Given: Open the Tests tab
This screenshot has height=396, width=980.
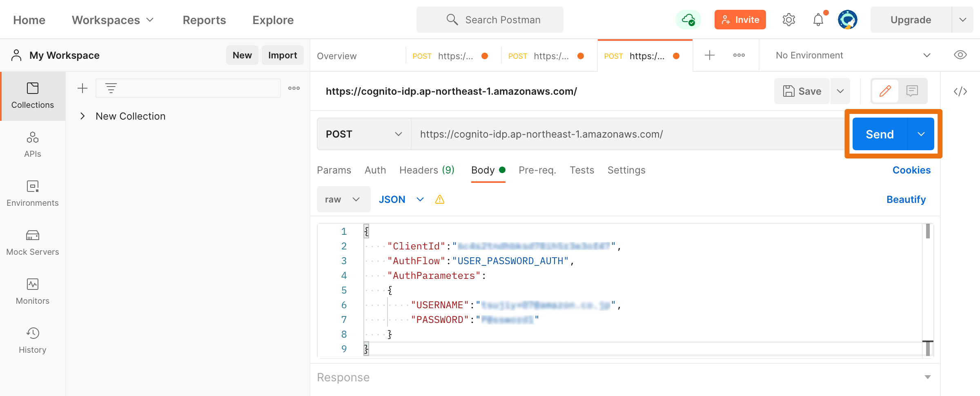Looking at the screenshot, I should pyautogui.click(x=582, y=170).
